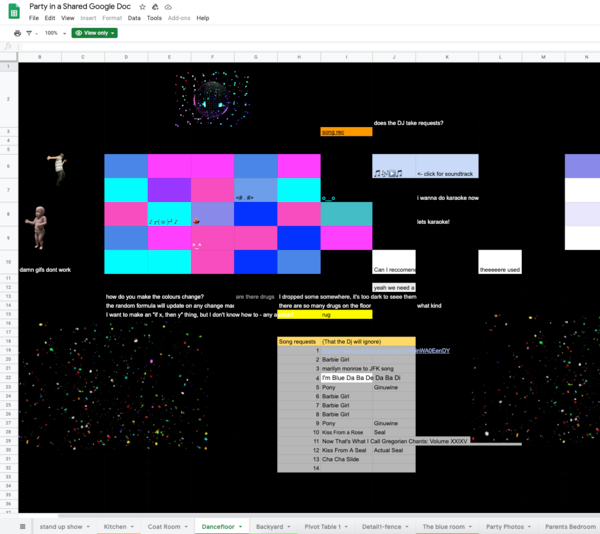600x534 pixels.
Task: Open the Kitchen tab's dropdown arrow
Action: pos(135,526)
